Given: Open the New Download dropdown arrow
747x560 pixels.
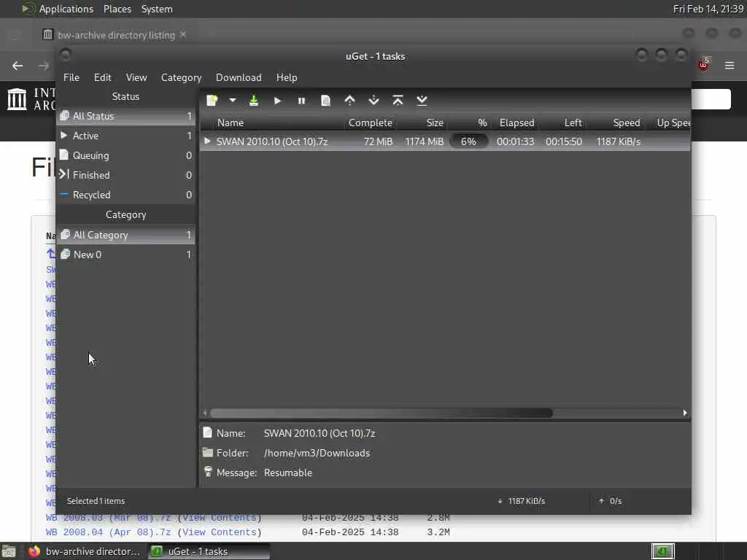Looking at the screenshot, I should 233,101.
